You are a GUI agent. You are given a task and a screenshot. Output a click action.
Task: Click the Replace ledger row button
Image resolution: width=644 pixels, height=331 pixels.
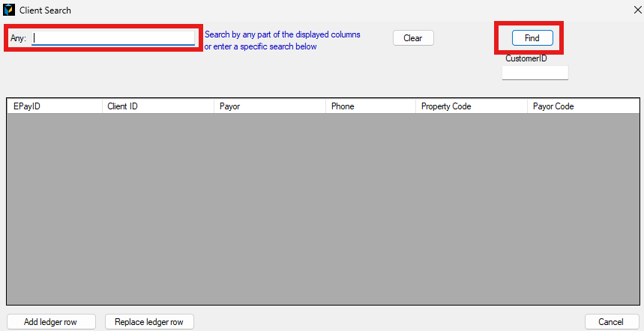tap(149, 322)
